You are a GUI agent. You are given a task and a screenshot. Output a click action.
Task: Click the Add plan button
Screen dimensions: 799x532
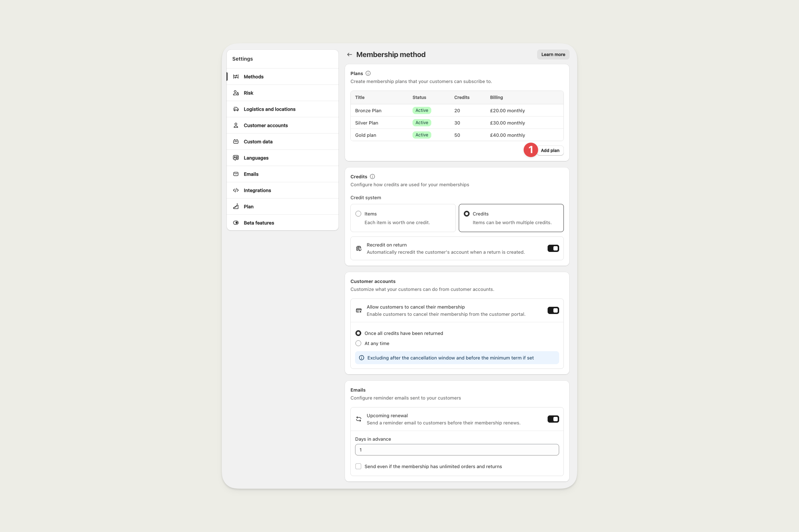coord(550,150)
